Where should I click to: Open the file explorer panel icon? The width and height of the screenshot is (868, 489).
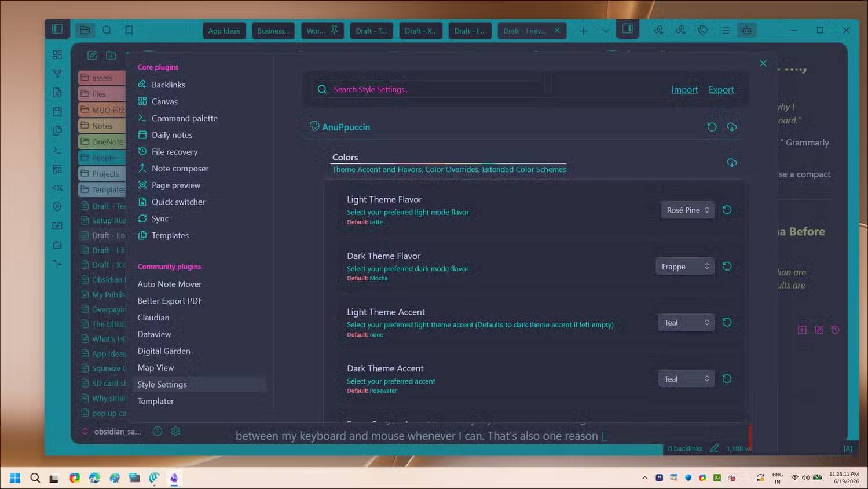[x=85, y=30]
